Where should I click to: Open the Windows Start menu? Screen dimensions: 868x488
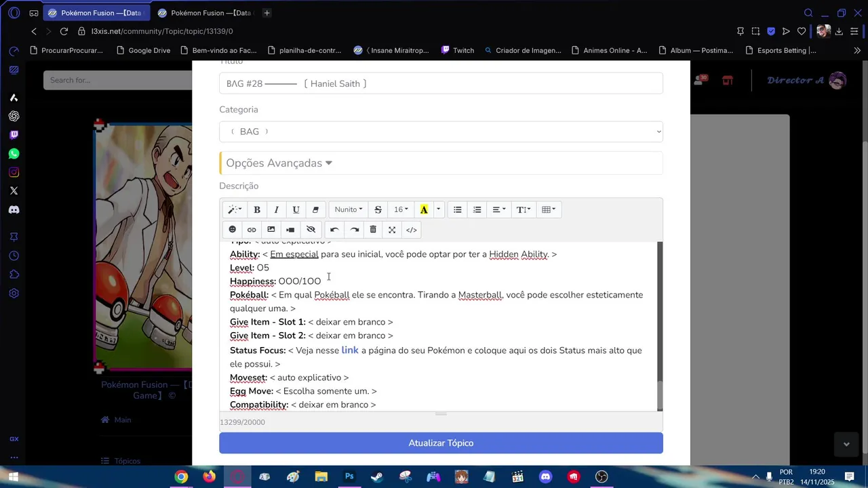pyautogui.click(x=13, y=476)
